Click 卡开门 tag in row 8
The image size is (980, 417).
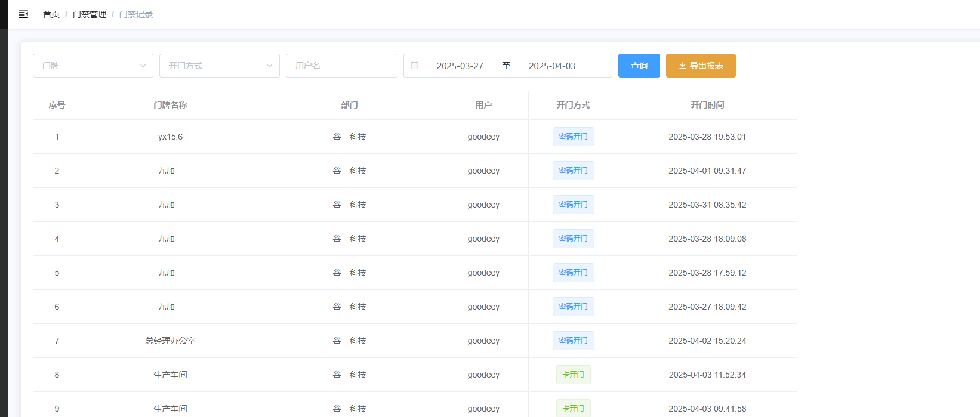(x=573, y=375)
